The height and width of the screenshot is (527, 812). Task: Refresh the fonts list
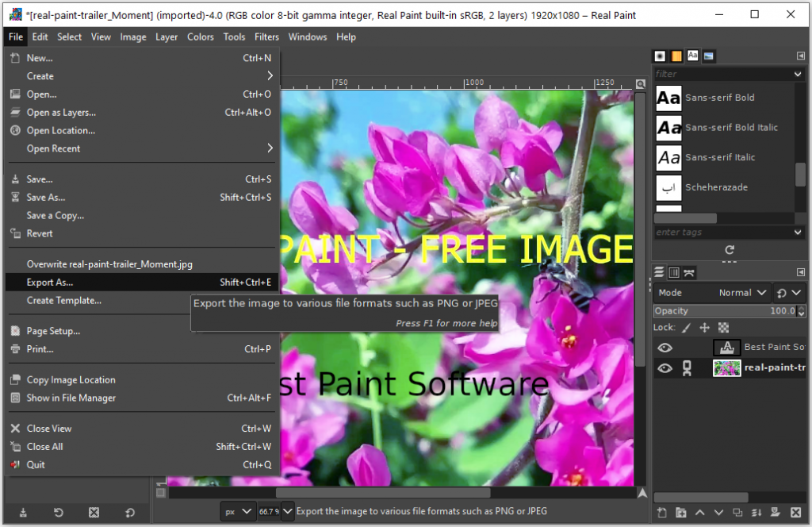pyautogui.click(x=730, y=249)
